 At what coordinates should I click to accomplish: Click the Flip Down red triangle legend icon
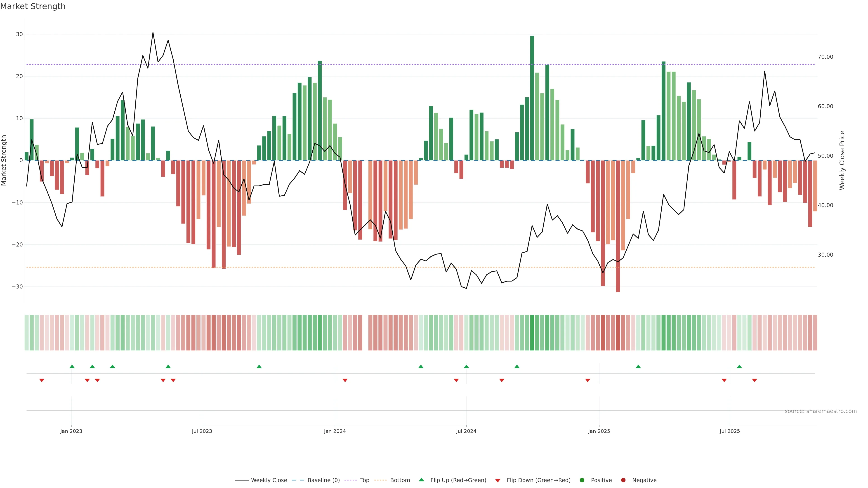[x=498, y=481]
